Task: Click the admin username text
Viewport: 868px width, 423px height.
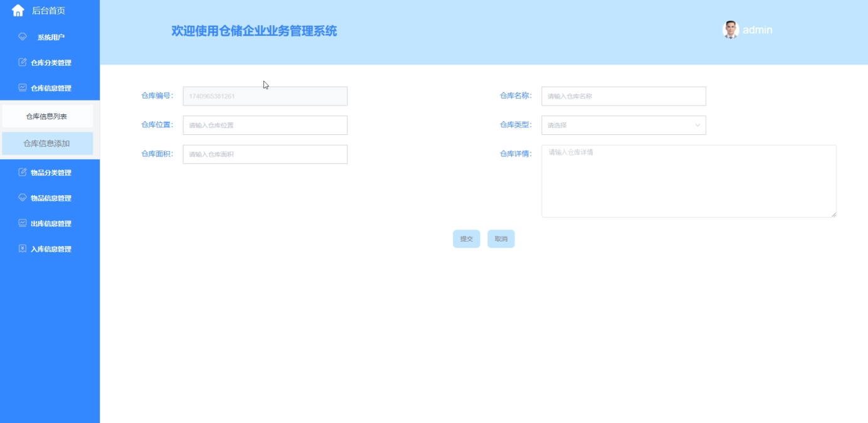Action: tap(757, 29)
